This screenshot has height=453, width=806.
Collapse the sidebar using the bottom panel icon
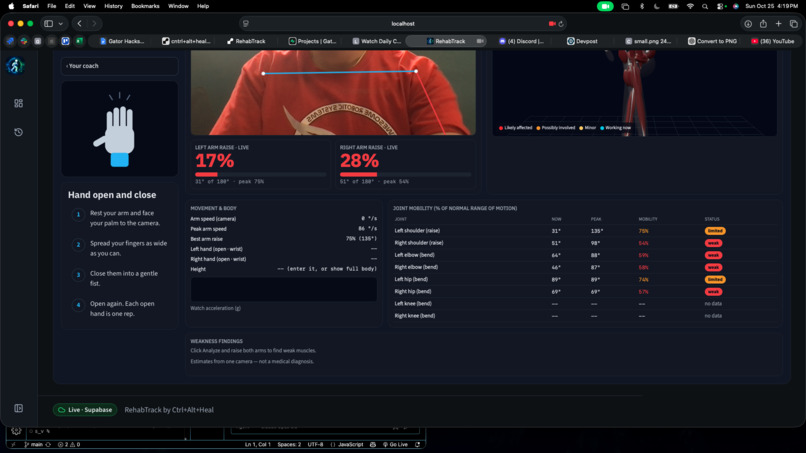coord(19,408)
